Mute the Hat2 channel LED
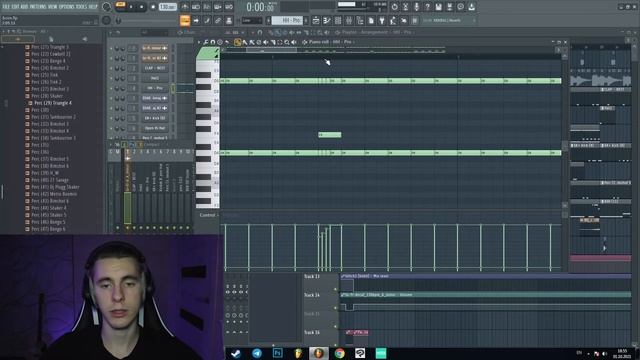Viewport: 640px width, 360px height. pyautogui.click(x=111, y=78)
